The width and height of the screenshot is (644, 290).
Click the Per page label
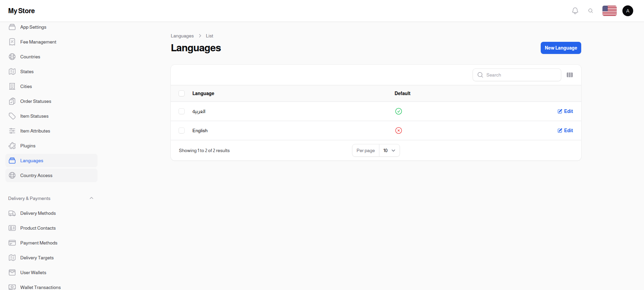coord(366,150)
